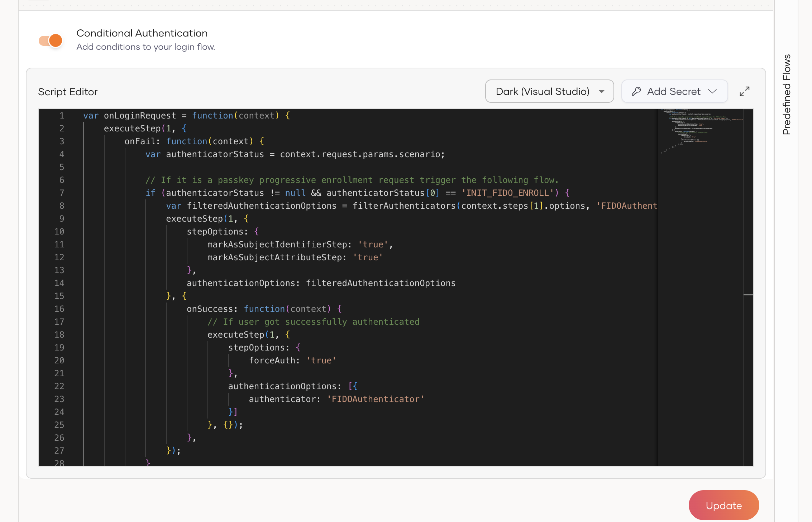Viewport: 812px width, 522px height.
Task: Click 'forceAuth:' in line 20
Action: 274,361
